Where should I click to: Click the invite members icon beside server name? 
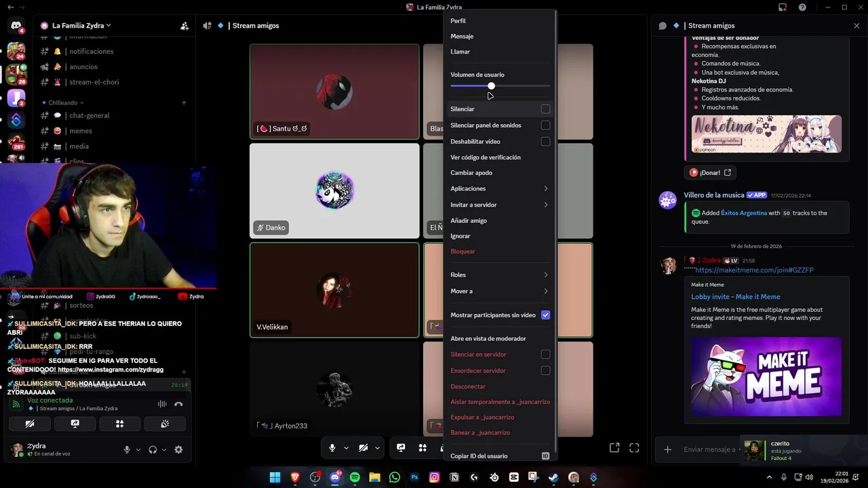[184, 26]
